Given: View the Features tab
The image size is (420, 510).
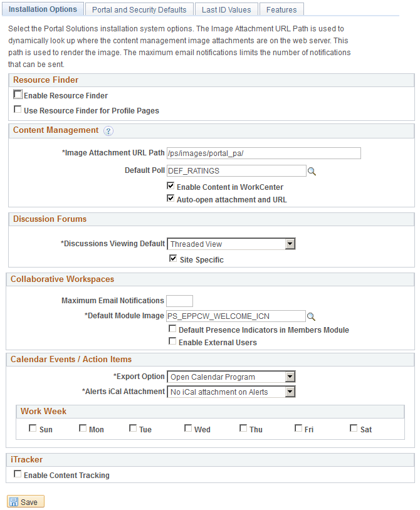Looking at the screenshot, I should click(x=281, y=9).
